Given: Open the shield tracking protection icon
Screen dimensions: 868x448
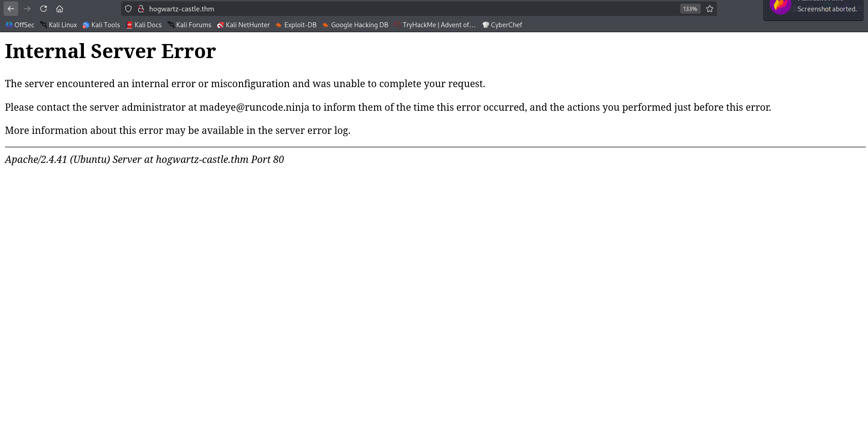Looking at the screenshot, I should coord(128,9).
